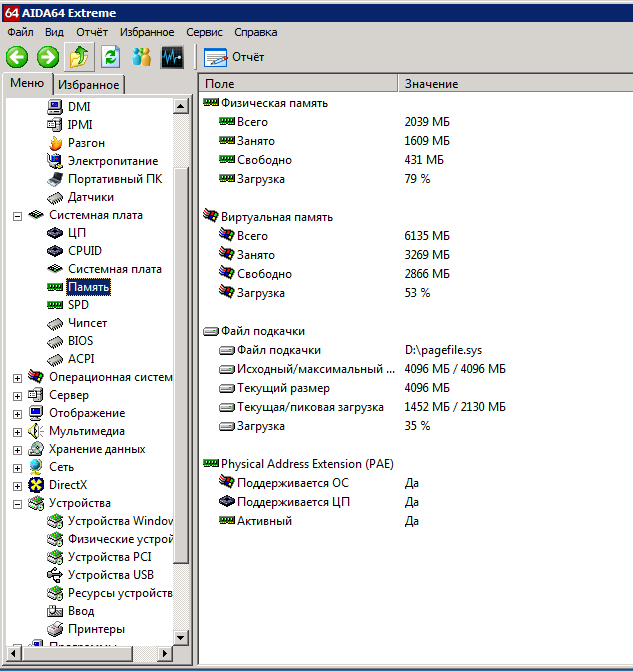Expand the Мультимедиа branch
This screenshot has height=671, width=633.
pyautogui.click(x=17, y=432)
